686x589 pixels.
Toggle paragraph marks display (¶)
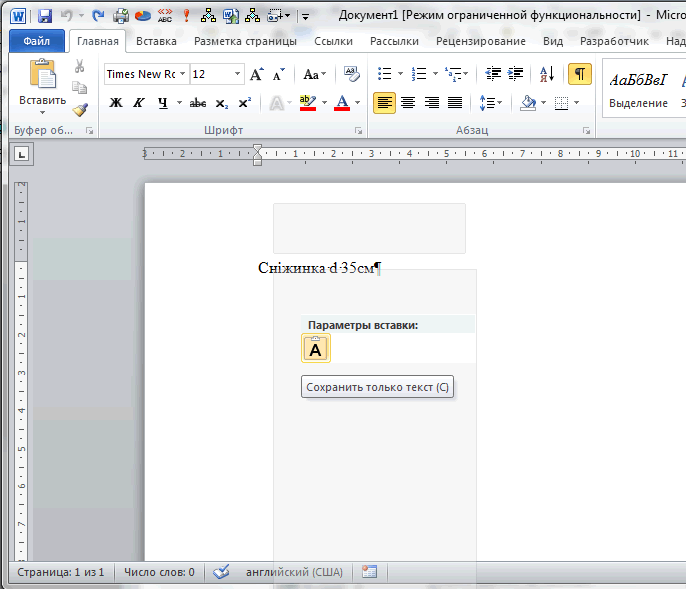click(579, 74)
